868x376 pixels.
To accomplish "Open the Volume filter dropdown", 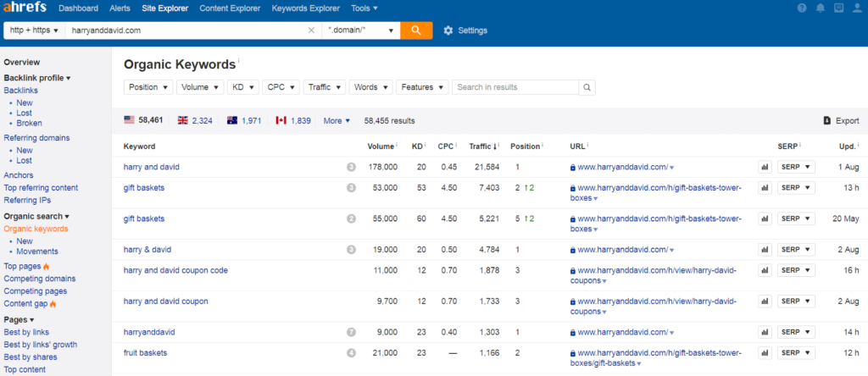I will [x=200, y=87].
